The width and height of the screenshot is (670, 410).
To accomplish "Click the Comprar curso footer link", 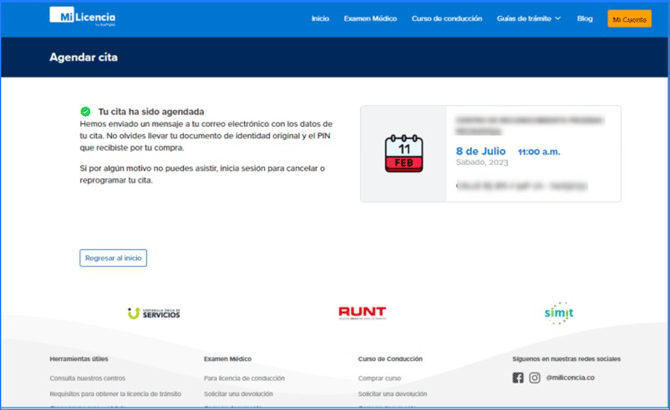I will 379,378.
